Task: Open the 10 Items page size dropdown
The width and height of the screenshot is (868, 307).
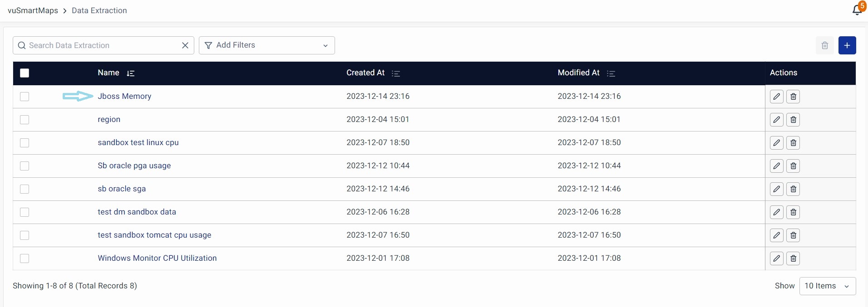Action: [827, 286]
